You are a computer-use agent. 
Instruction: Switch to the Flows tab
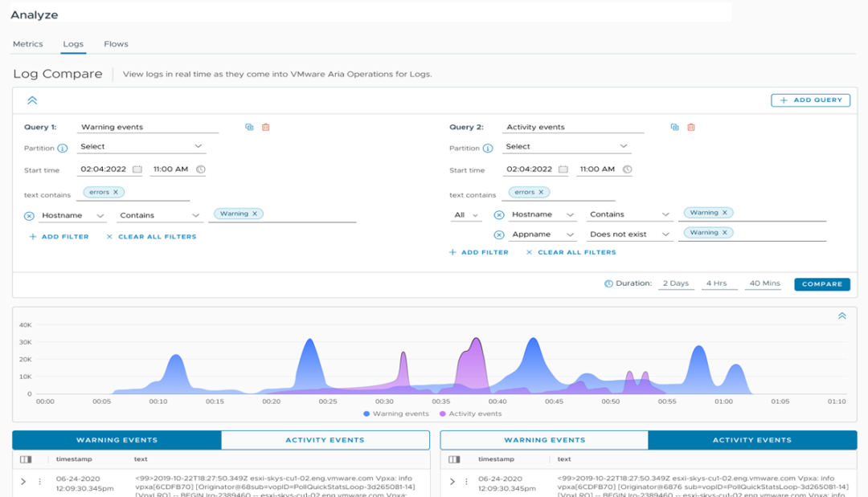pos(116,44)
